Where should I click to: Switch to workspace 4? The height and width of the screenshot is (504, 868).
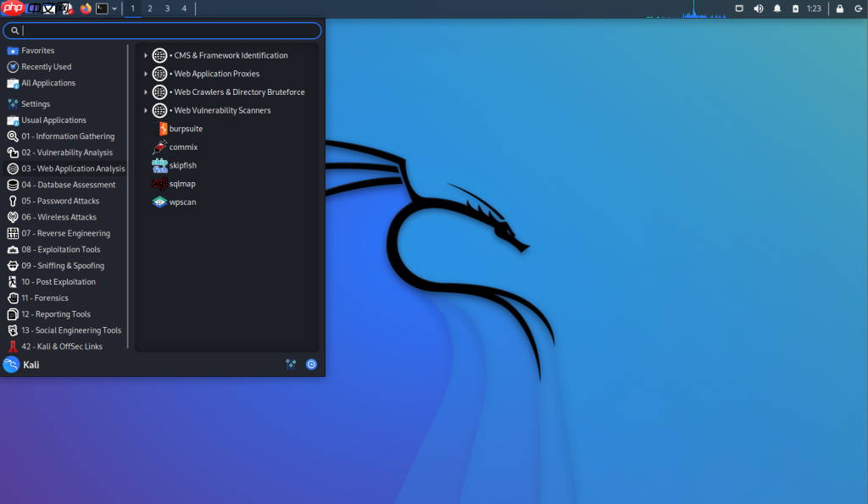pos(184,8)
